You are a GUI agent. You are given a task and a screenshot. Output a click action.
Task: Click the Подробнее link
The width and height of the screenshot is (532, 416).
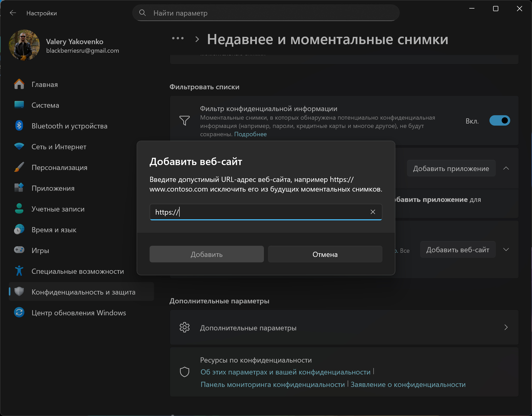[250, 134]
